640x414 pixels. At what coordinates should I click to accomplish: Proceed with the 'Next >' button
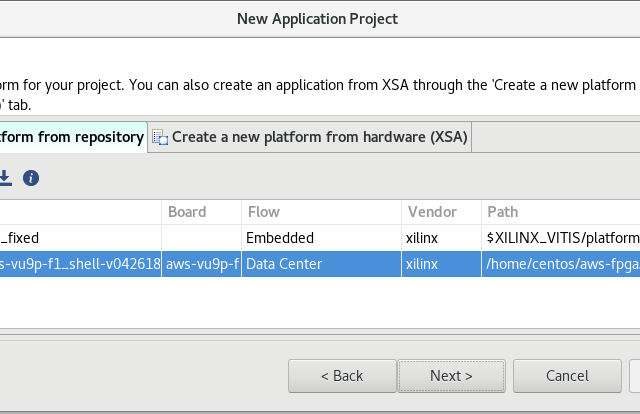tap(451, 376)
